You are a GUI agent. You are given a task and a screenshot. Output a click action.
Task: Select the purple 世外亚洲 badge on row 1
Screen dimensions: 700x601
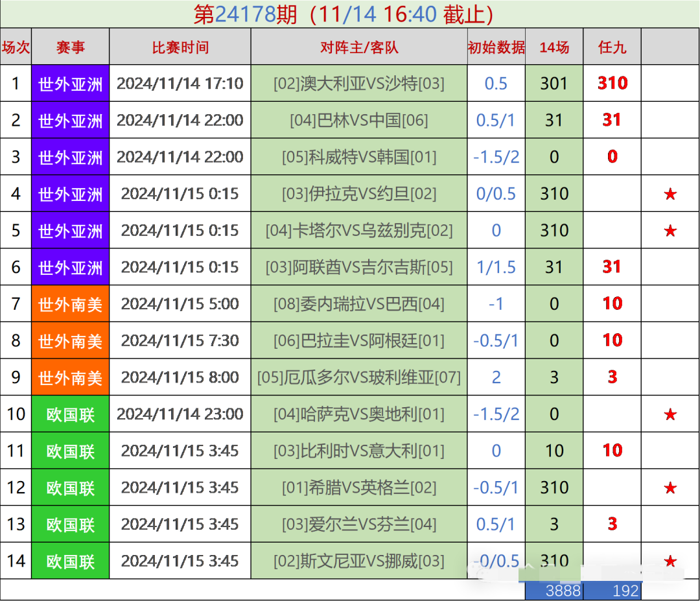coord(71,84)
